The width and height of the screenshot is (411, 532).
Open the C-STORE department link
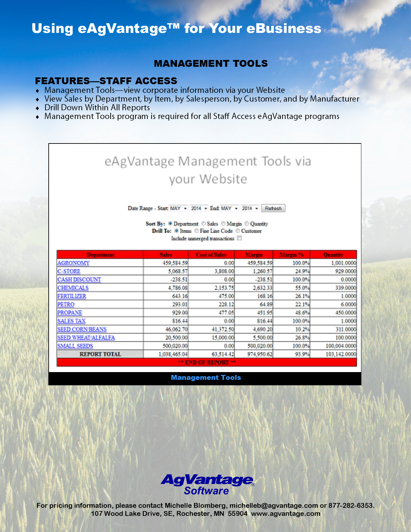click(x=69, y=271)
